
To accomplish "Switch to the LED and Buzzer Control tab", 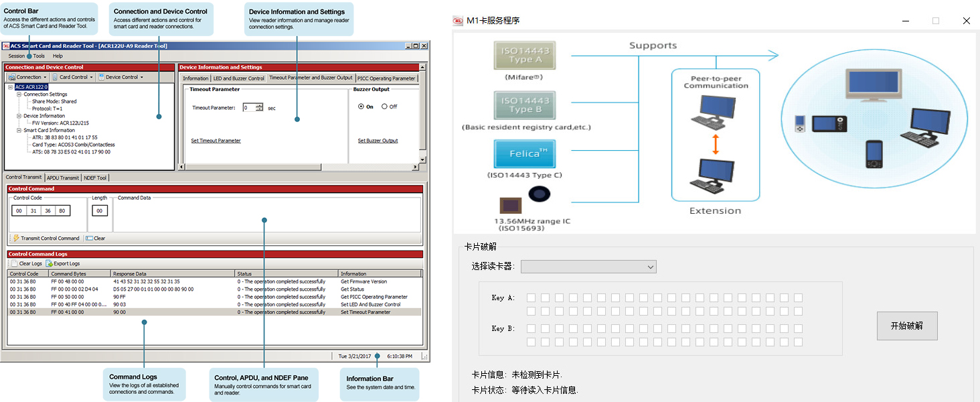I will (x=239, y=78).
